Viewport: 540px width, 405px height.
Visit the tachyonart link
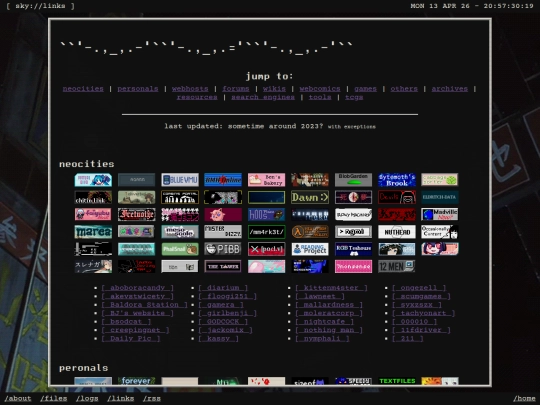pos(424,313)
